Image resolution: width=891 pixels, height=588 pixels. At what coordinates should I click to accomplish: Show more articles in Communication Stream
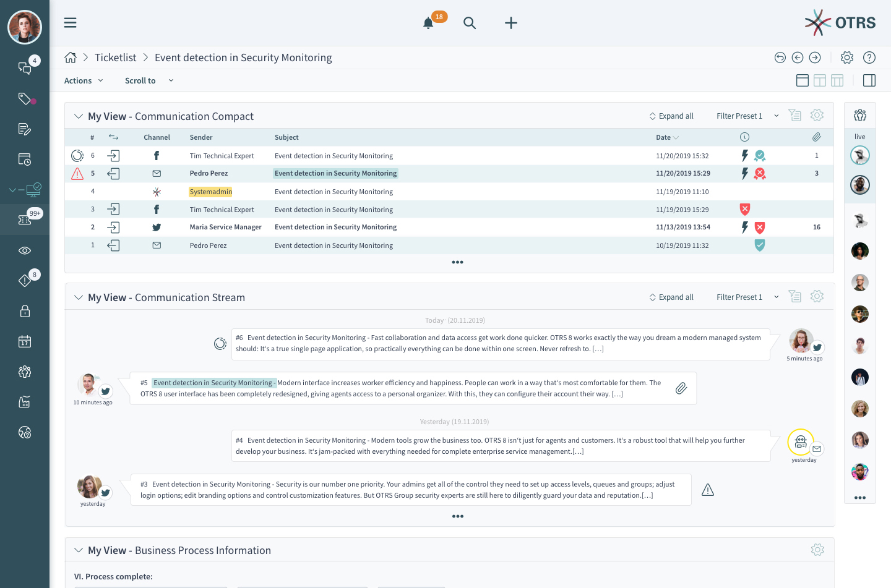[458, 516]
